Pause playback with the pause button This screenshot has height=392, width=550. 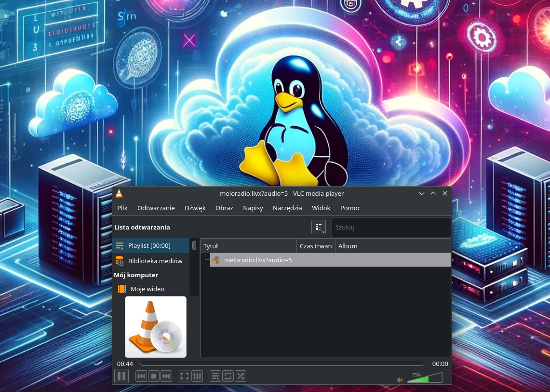point(121,376)
